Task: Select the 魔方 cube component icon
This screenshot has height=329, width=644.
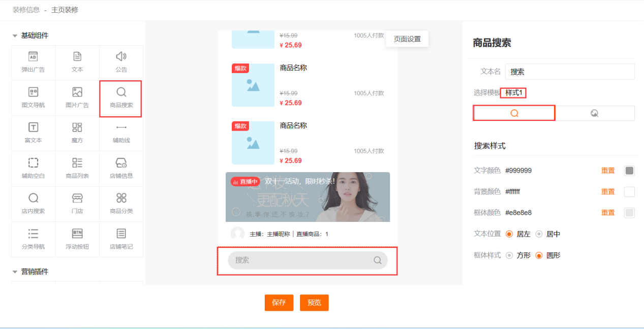Action: (x=77, y=127)
